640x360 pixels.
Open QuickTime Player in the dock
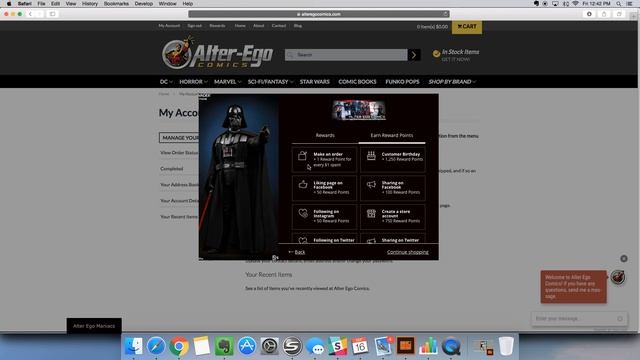451,346
